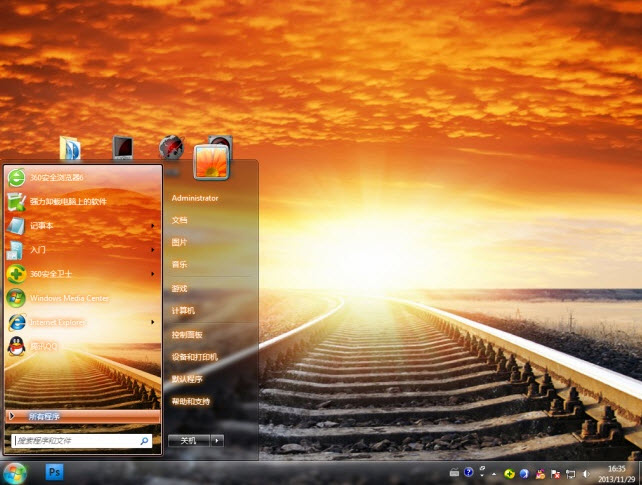Screen dimensions: 642x485
Task: Expand the Internet Explorer jump list arrow
Action: pyautogui.click(x=153, y=322)
